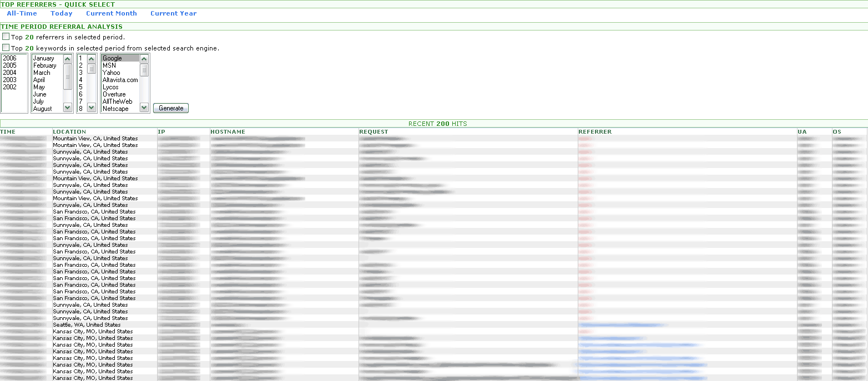This screenshot has height=381, width=868.
Task: Click the OS column header
Action: pyautogui.click(x=836, y=132)
